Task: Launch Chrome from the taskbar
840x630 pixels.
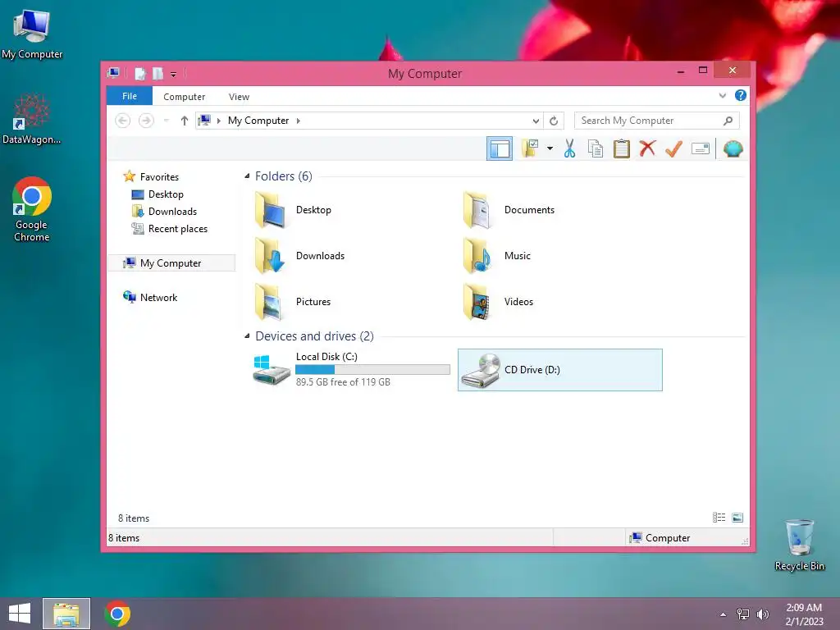Action: (117, 614)
